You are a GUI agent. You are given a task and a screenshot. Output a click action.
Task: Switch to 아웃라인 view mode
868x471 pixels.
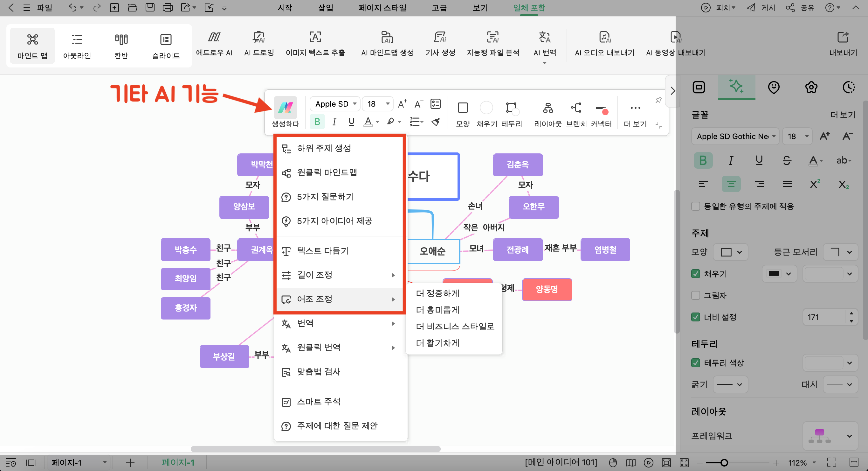tap(77, 46)
